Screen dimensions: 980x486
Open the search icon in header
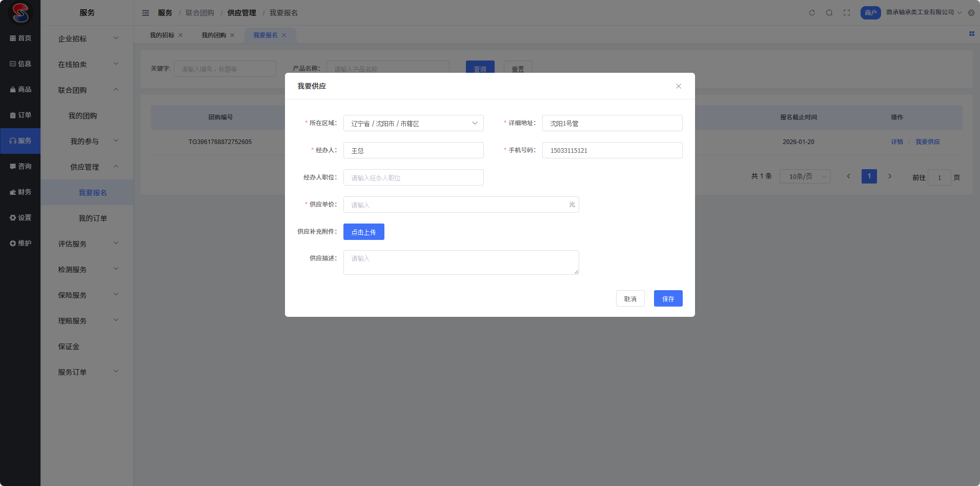coord(829,13)
